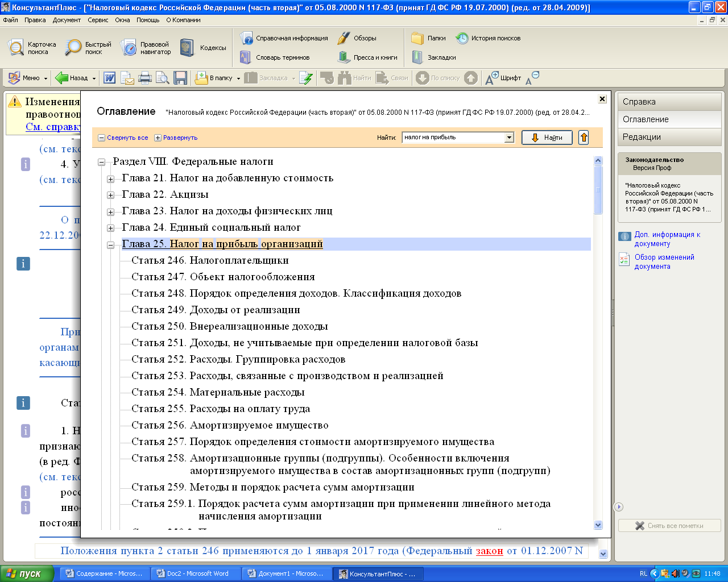Open Закладки bookmarks

pyautogui.click(x=433, y=57)
